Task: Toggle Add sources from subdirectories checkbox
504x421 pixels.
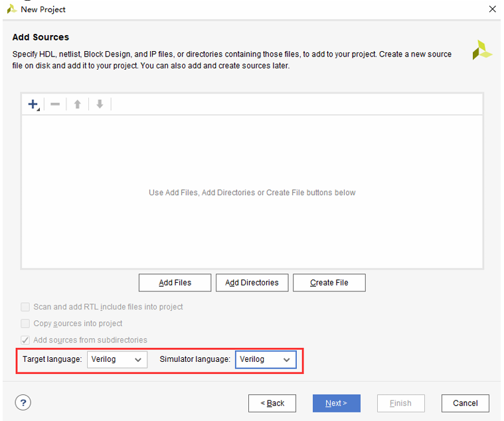Action: 25,340
